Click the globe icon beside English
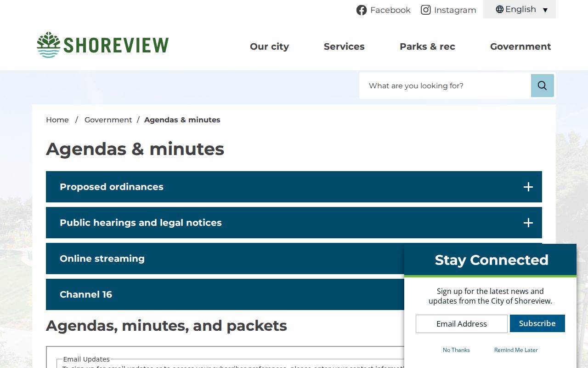588x368 pixels. (x=500, y=9)
